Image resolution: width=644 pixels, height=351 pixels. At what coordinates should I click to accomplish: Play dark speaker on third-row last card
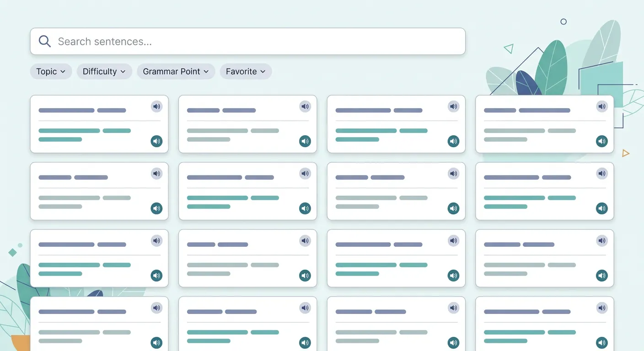tap(602, 276)
